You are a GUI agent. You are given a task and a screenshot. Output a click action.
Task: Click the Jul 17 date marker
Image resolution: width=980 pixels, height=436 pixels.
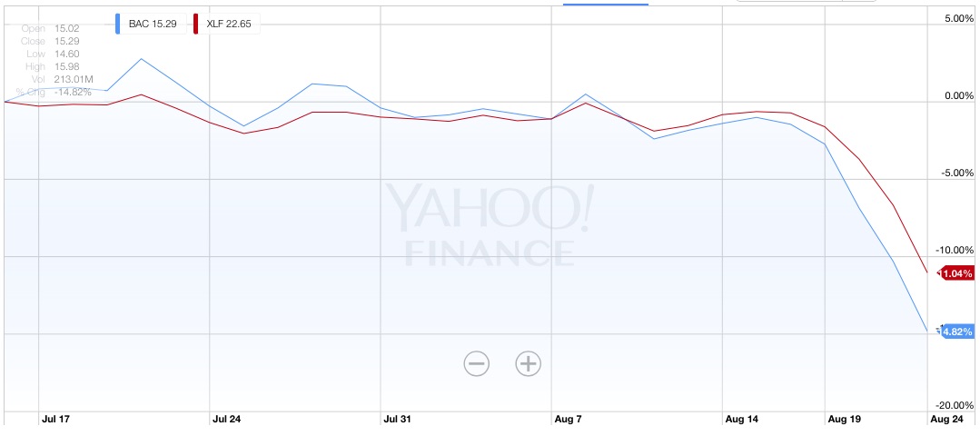55,420
